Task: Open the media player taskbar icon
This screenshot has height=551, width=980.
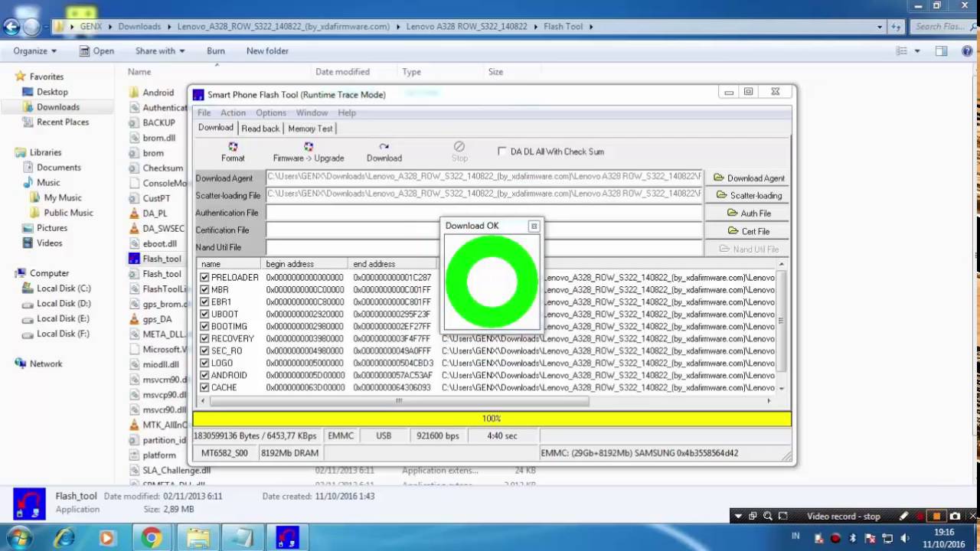Action: [x=106, y=538]
